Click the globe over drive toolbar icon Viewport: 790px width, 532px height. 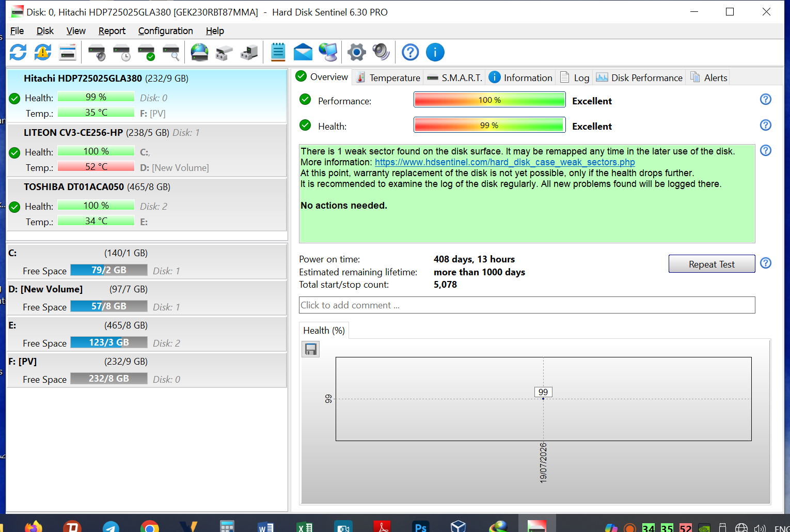(199, 52)
